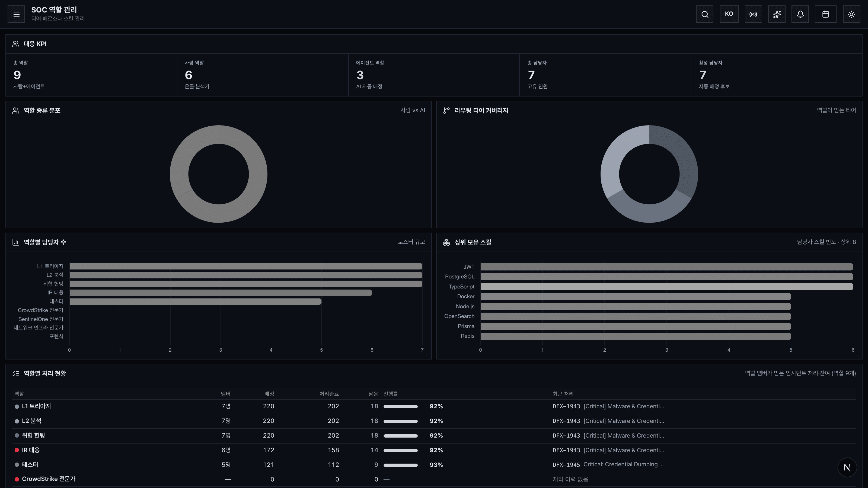This screenshot has height=488, width=868.
Task: Select the 총 역할 KPI card
Action: point(91,75)
